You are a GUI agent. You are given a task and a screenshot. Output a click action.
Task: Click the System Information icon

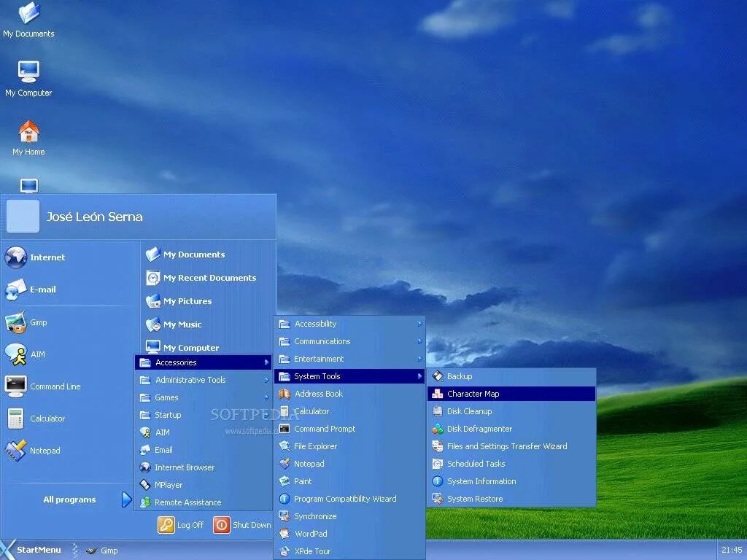coord(438,481)
